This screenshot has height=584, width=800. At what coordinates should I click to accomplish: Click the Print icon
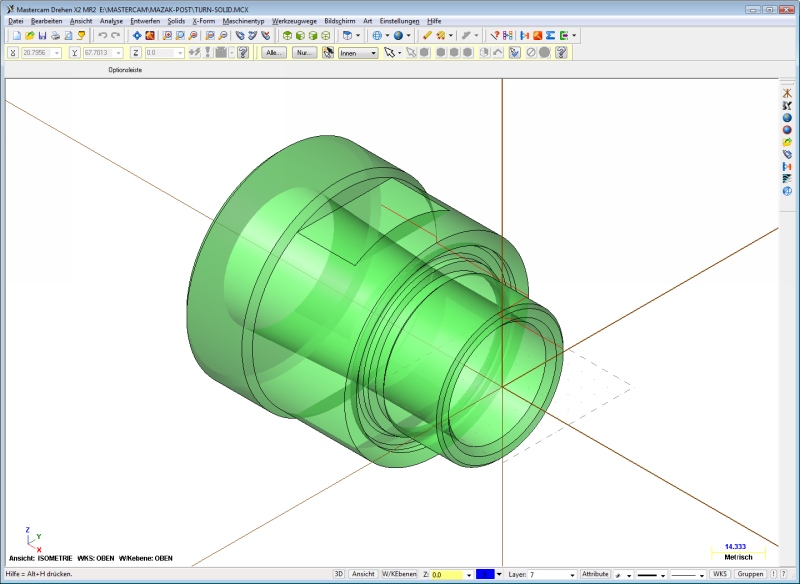tap(55, 36)
